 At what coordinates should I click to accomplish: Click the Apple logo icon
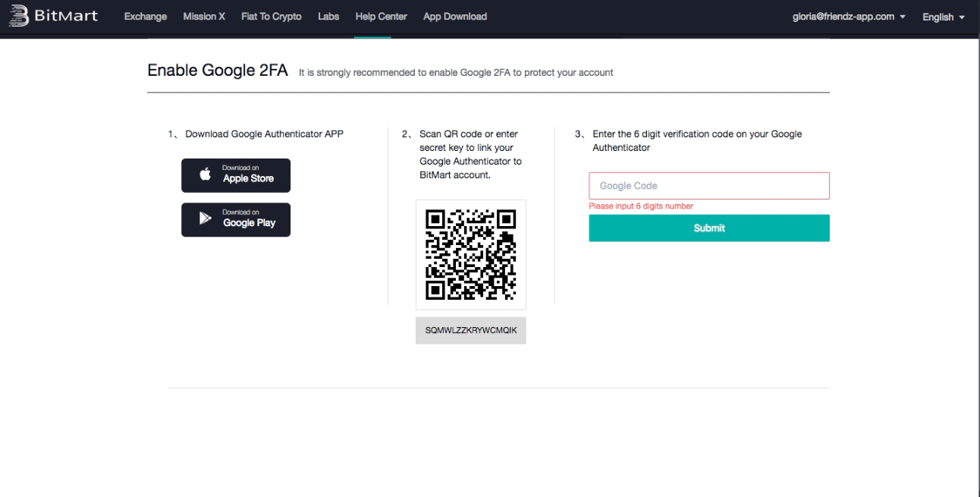(x=205, y=175)
